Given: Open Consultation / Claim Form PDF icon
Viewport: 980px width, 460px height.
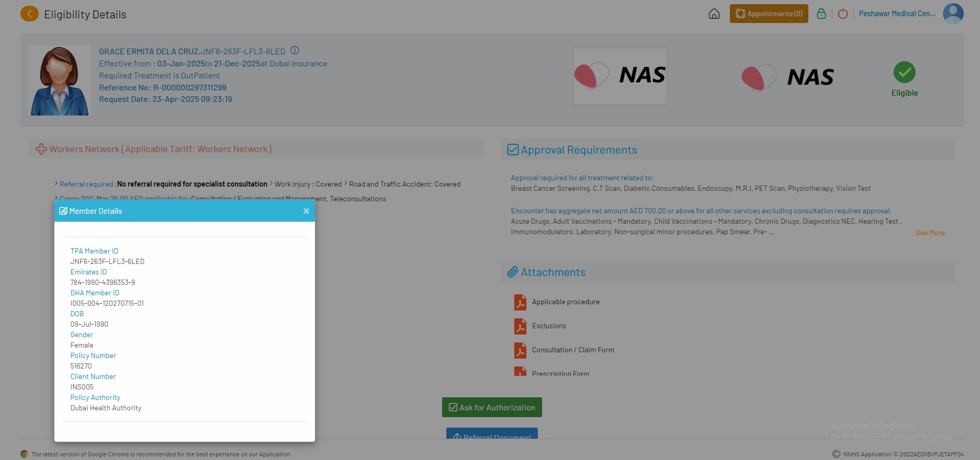Looking at the screenshot, I should 520,350.
